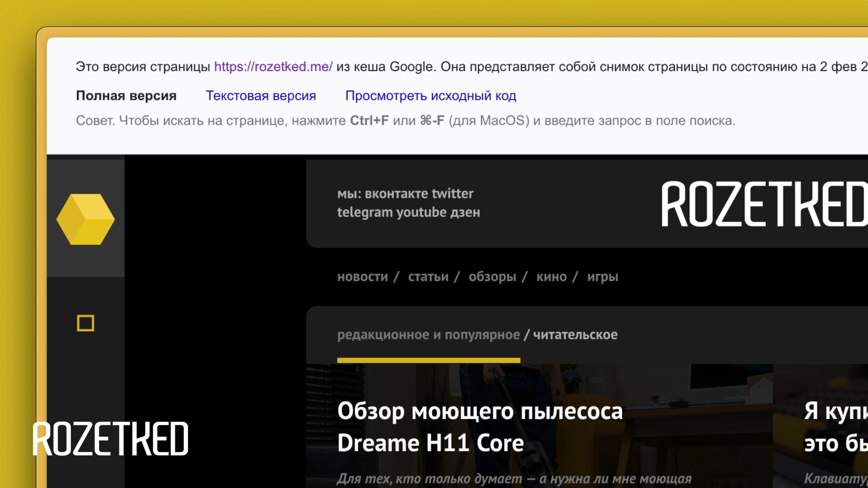The image size is (868, 488).
Task: Open the https://rozetked.me/ cached page link
Action: coord(273,66)
